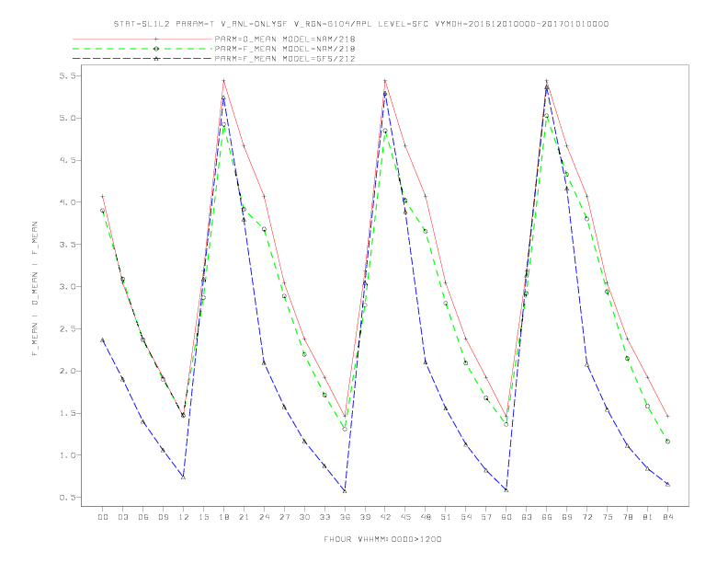Image resolution: width=728 pixels, height=563 pixels.
Task: Click x-axis tick label 15
Action: [x=203, y=517]
